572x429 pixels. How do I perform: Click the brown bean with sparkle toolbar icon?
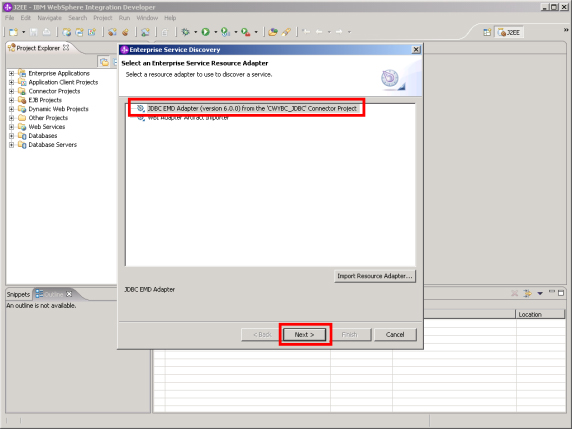[112, 32]
